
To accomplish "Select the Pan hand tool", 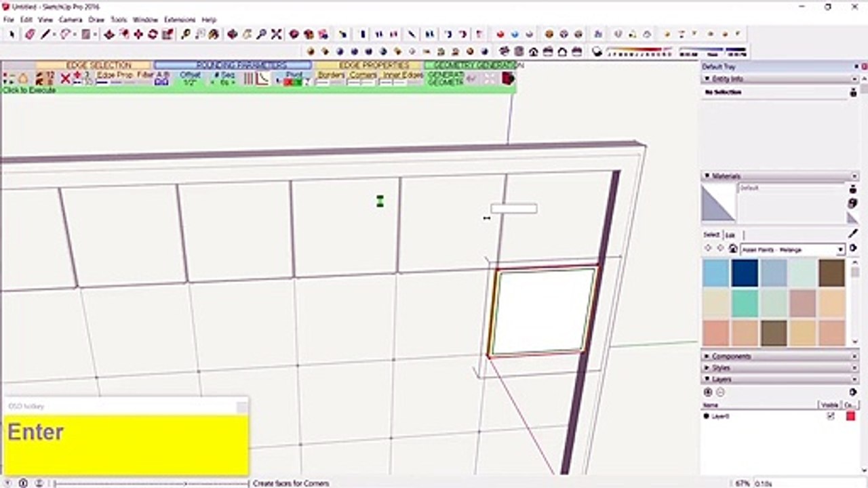I will click(246, 34).
